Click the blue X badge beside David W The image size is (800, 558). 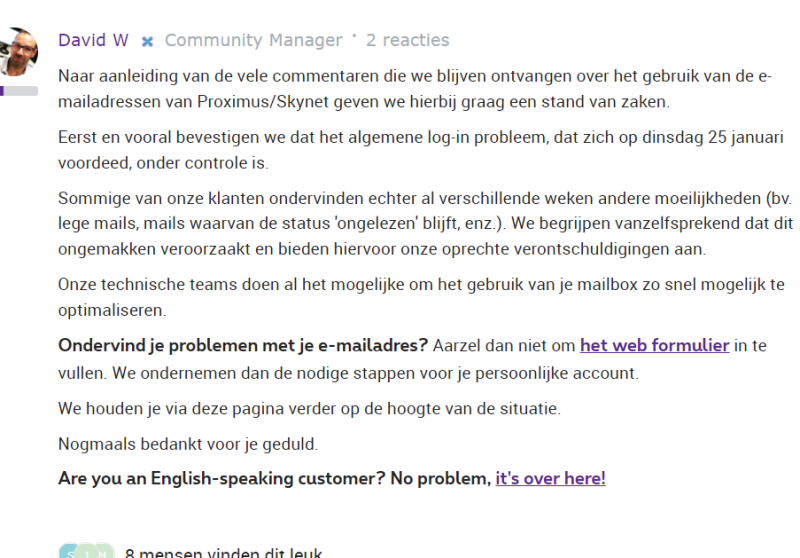click(147, 42)
